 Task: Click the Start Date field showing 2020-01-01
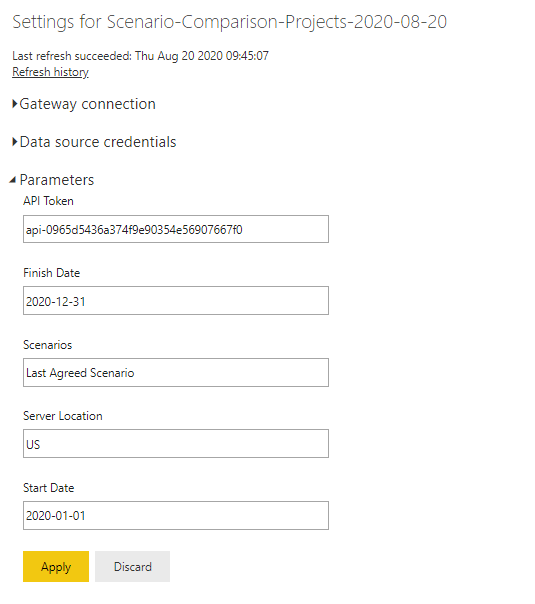pos(176,515)
